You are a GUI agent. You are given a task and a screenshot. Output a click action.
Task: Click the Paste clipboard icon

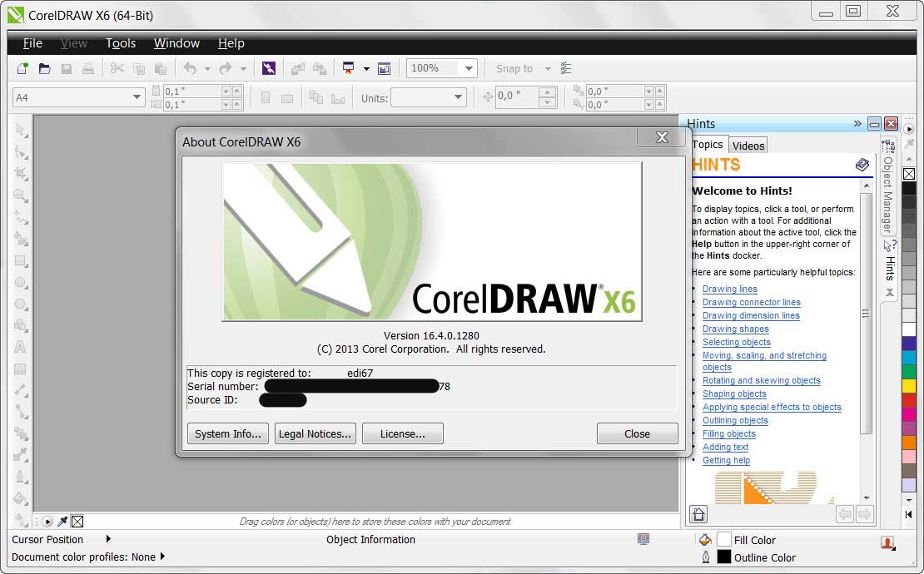161,68
